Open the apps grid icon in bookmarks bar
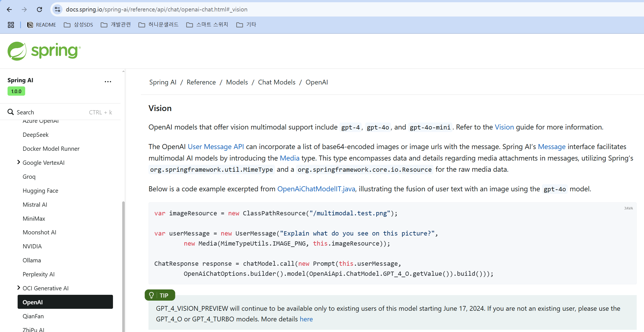The image size is (644, 332). point(11,25)
